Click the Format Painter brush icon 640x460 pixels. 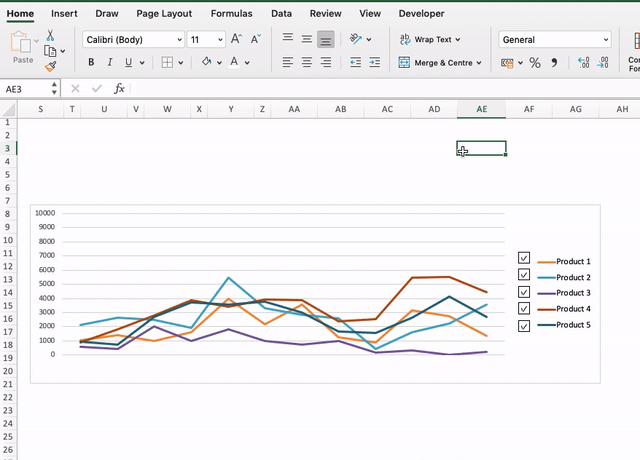(51, 66)
